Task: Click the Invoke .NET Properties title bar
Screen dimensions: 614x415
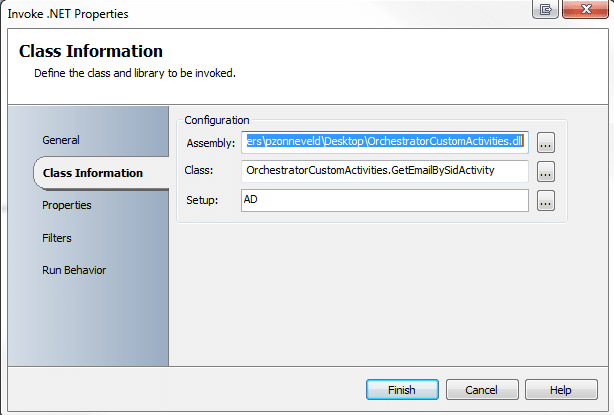Action: (x=250, y=13)
